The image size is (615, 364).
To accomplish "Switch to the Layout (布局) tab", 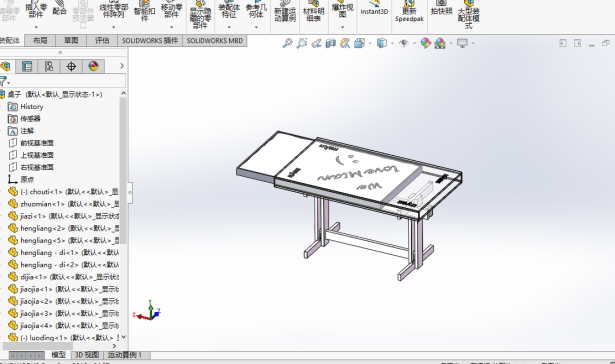I will pos(40,40).
